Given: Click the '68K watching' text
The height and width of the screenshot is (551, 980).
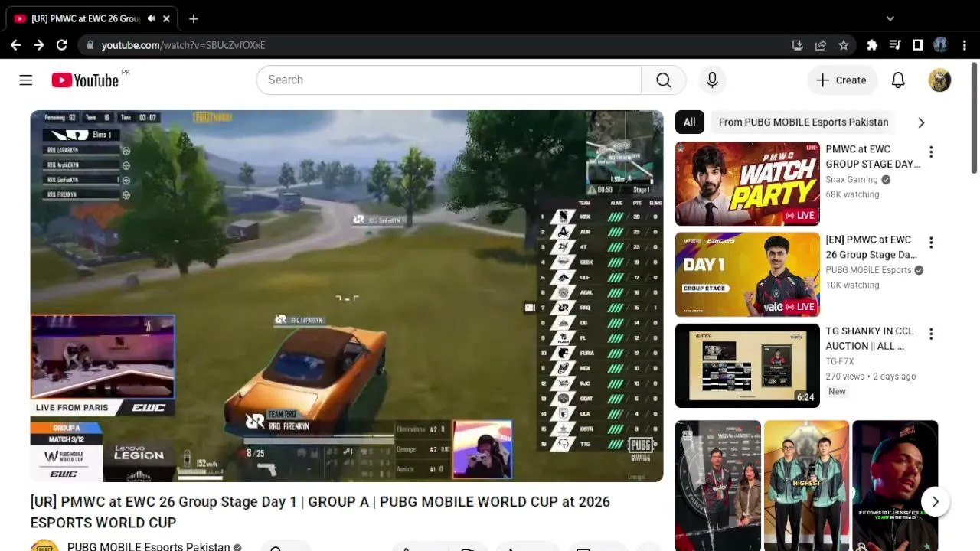Looking at the screenshot, I should coord(852,194).
